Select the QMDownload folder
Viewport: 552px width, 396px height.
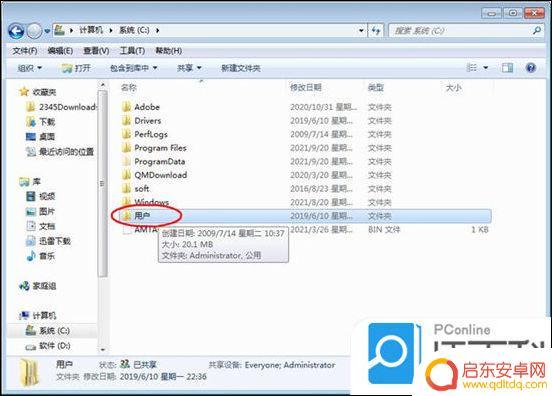point(161,175)
